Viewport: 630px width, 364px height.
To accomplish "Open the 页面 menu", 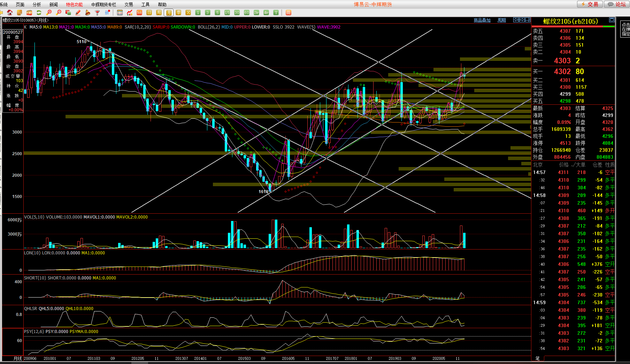I will (20, 5).
